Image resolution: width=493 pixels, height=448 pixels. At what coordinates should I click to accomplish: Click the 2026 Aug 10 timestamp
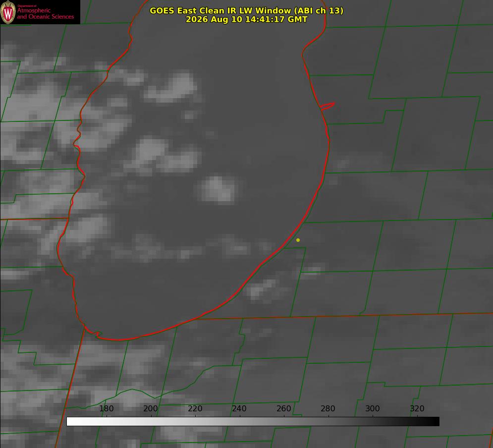[247, 19]
